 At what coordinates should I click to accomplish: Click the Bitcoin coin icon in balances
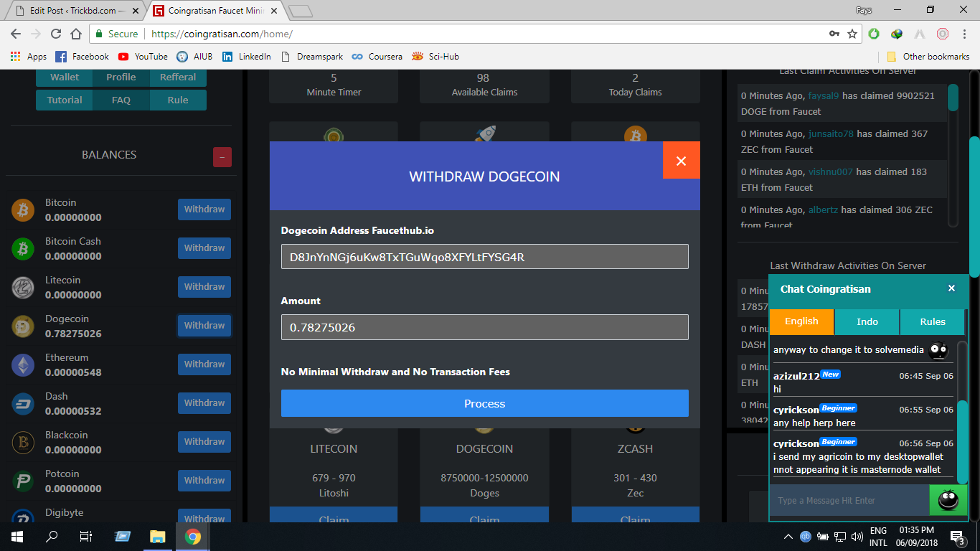[23, 210]
